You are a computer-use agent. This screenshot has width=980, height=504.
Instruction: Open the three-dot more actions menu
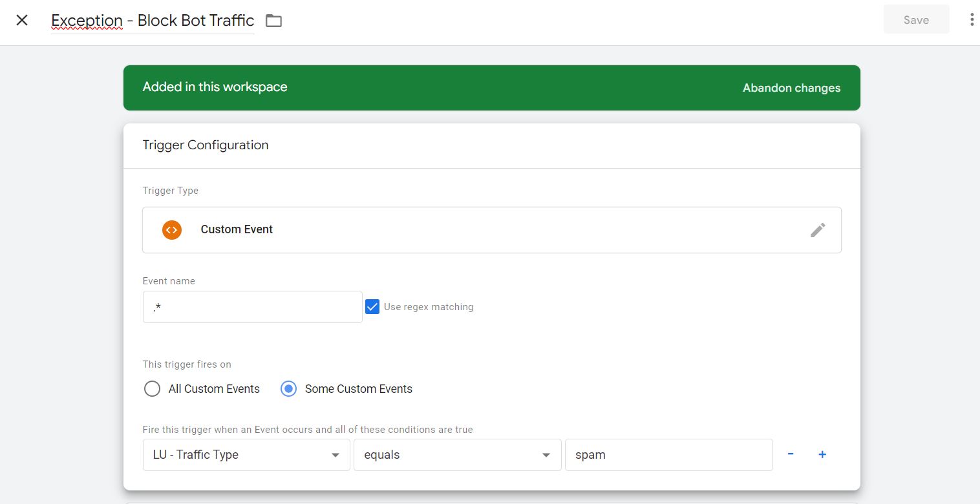972,20
